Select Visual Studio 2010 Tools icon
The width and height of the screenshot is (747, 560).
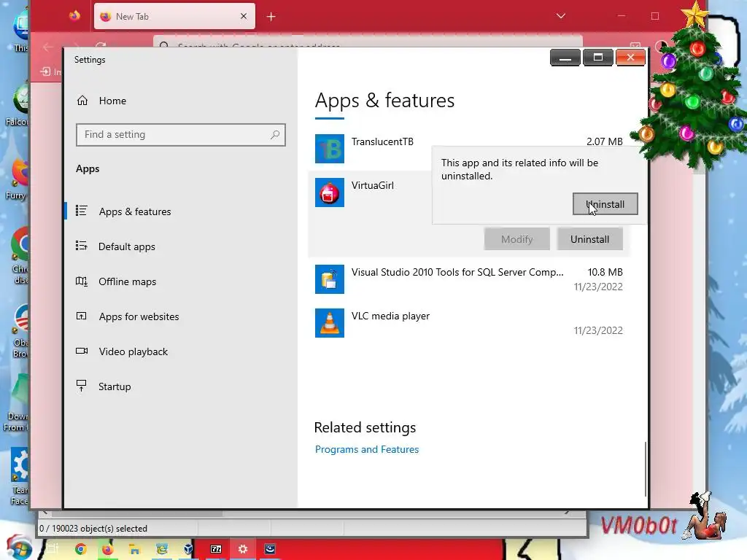pos(330,279)
